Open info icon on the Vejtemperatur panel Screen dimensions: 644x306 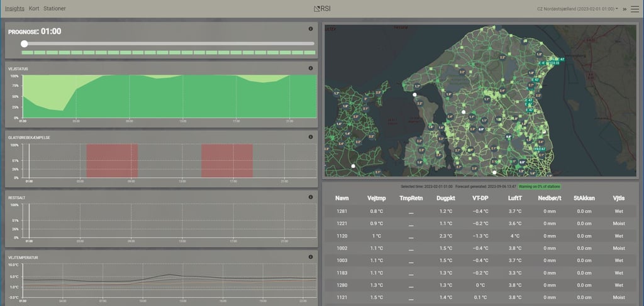pyautogui.click(x=311, y=257)
